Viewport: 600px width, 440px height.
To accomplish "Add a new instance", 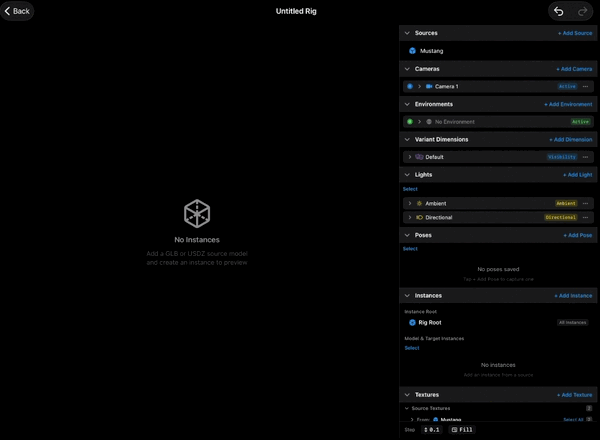I will [x=573, y=296].
